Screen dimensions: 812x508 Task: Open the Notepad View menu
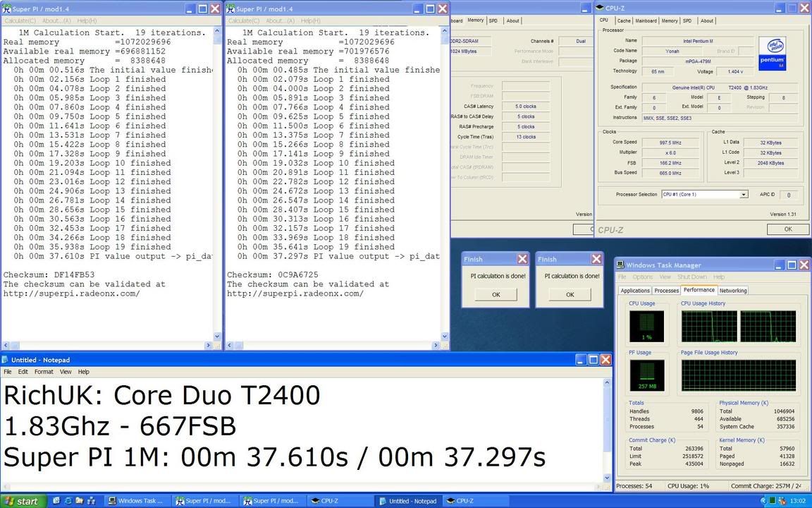pos(66,372)
